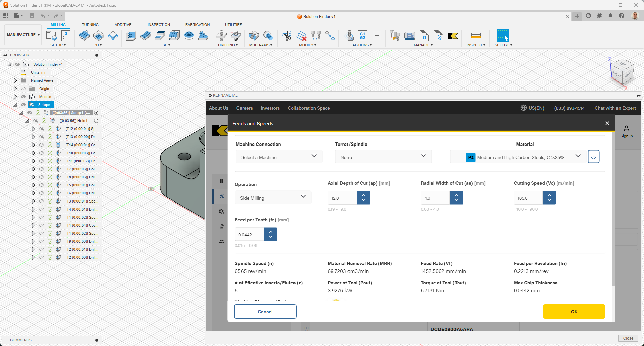Open the Measure tool in Inspect group

coord(476,36)
